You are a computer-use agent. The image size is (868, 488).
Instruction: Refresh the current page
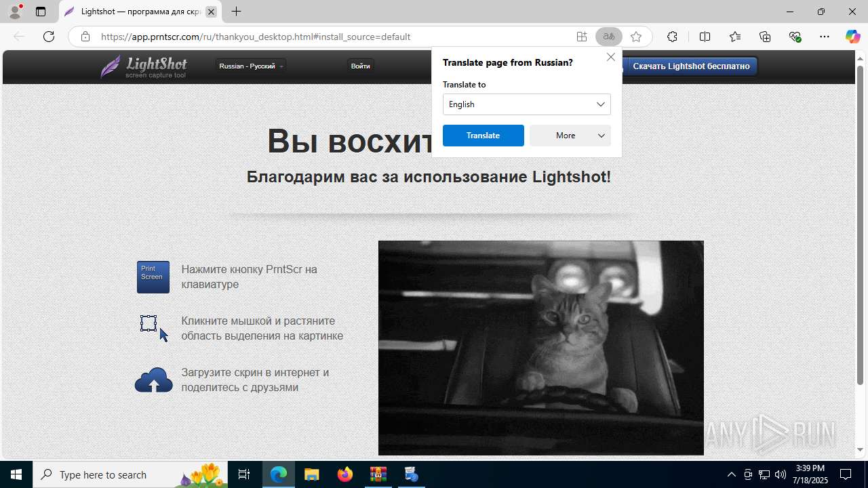point(49,37)
